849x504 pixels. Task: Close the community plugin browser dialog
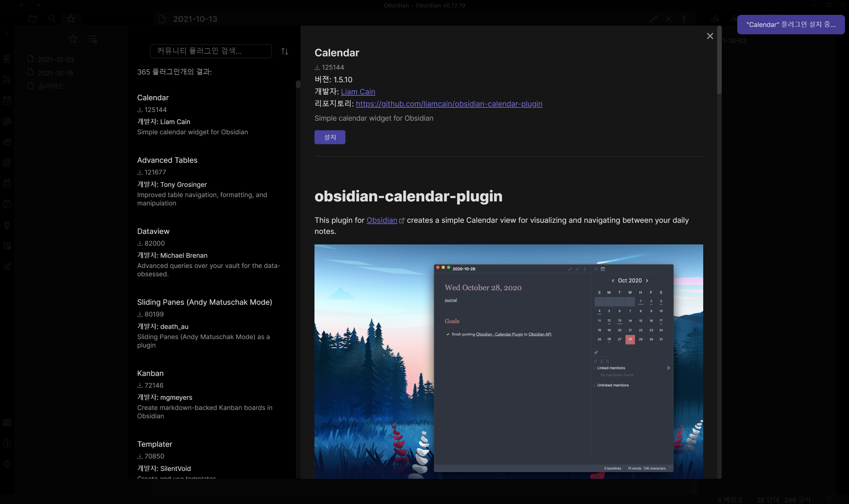709,36
